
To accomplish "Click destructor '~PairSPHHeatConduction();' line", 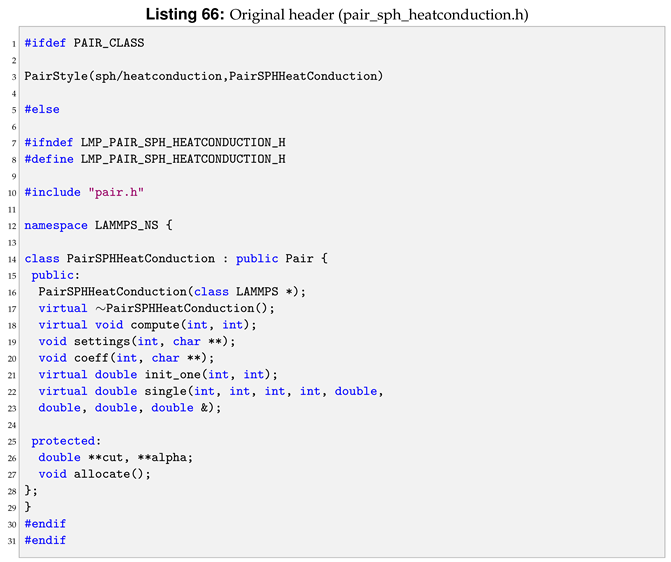I will pyautogui.click(x=157, y=308).
